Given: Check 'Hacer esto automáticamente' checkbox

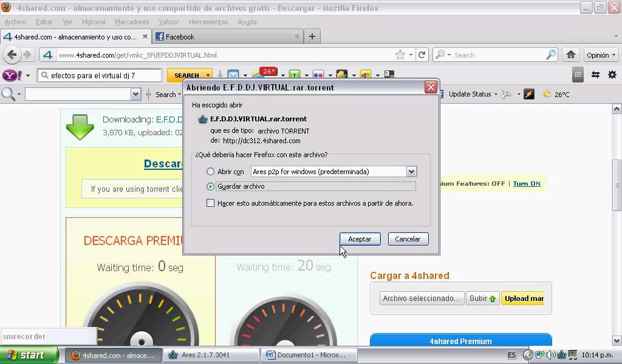Looking at the screenshot, I should pos(210,203).
